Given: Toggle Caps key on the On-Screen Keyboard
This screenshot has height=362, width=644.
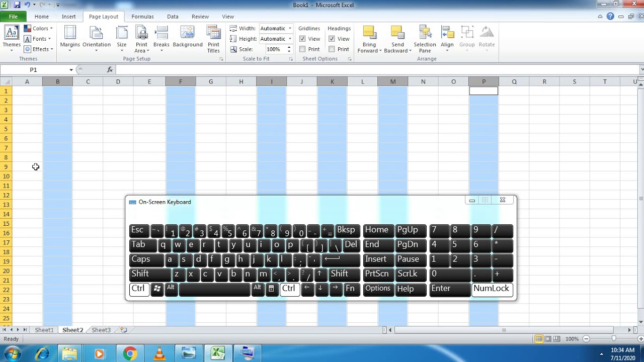Looking at the screenshot, I should (x=146, y=260).
